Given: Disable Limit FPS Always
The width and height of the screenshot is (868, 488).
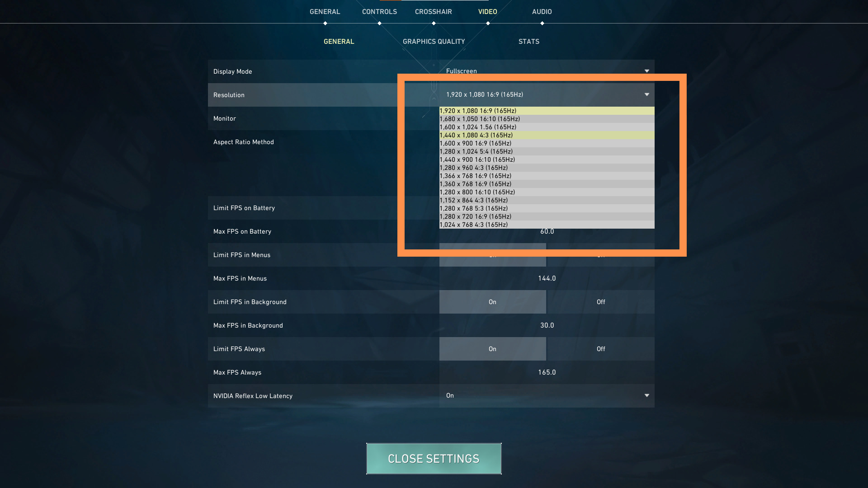Looking at the screenshot, I should click(600, 348).
